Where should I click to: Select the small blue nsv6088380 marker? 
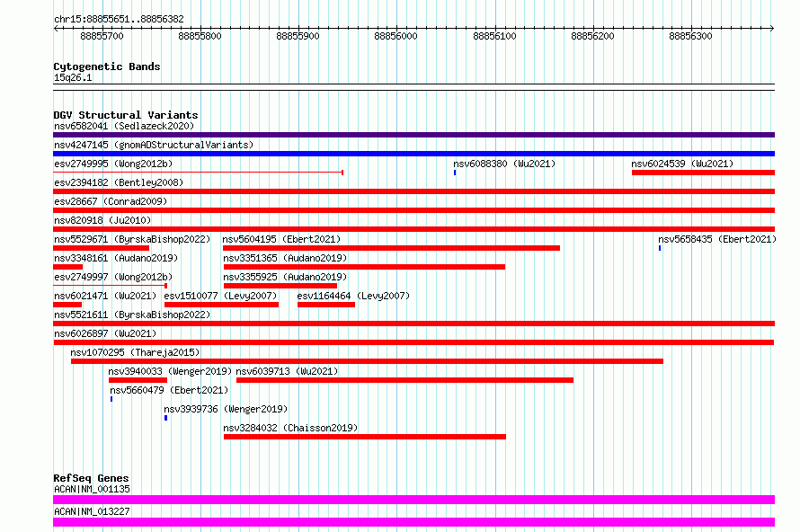pos(455,173)
